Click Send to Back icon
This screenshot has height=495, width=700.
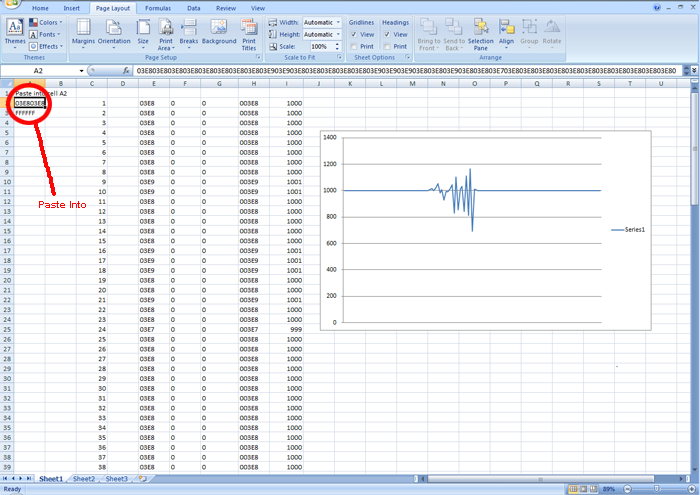click(x=454, y=27)
